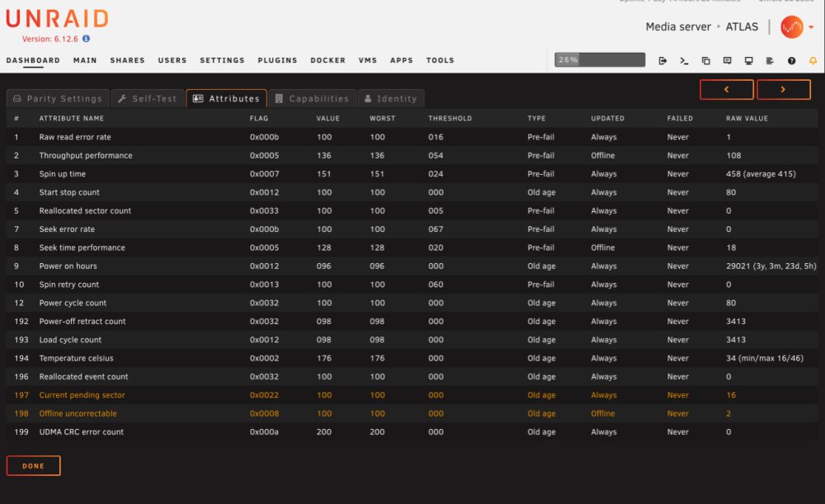Open the notifications bell icon
The height and width of the screenshot is (504, 825).
(x=813, y=60)
